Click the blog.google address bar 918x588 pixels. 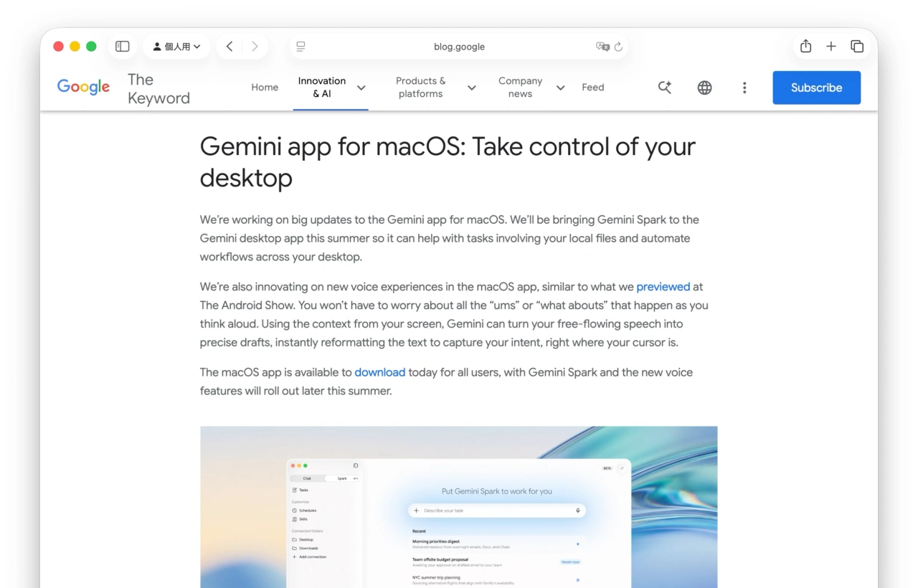(459, 47)
